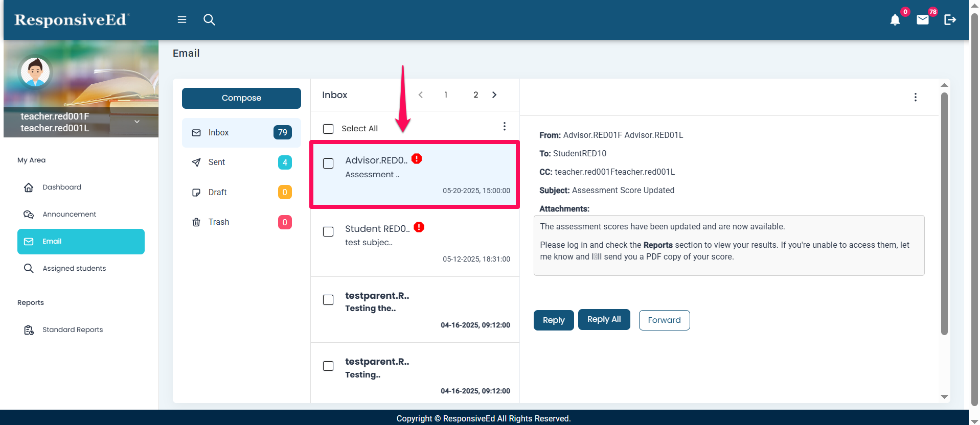Open the email detail three-dot menu
This screenshot has height=425, width=980.
[915, 97]
